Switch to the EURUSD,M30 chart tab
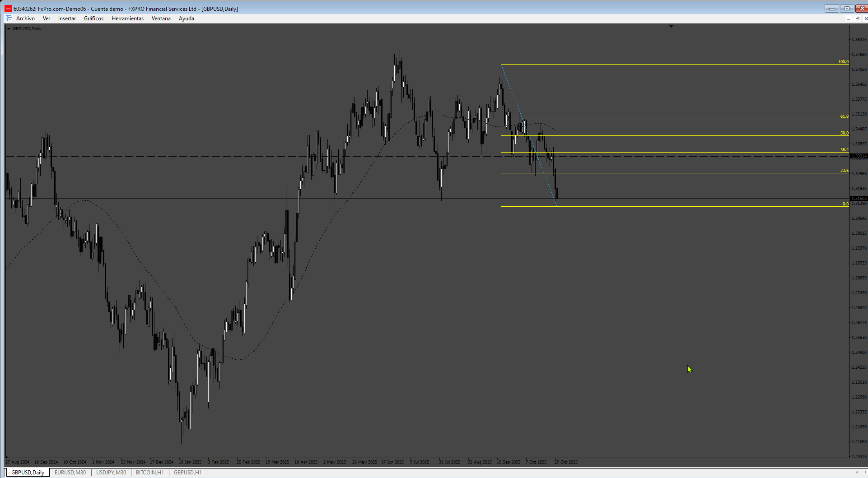The height and width of the screenshot is (478, 868). pos(70,473)
